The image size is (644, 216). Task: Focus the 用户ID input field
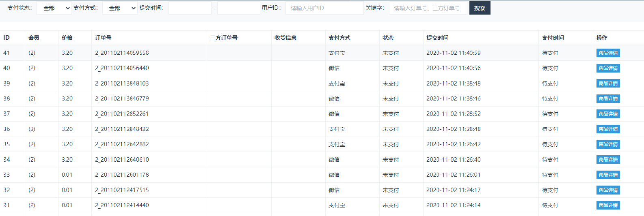coord(324,8)
